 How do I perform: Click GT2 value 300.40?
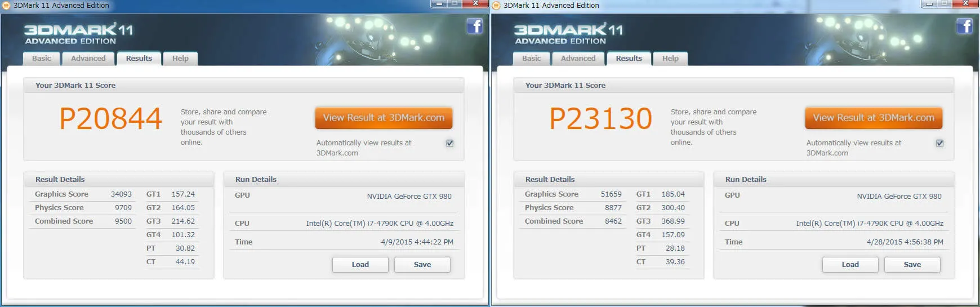click(x=673, y=208)
